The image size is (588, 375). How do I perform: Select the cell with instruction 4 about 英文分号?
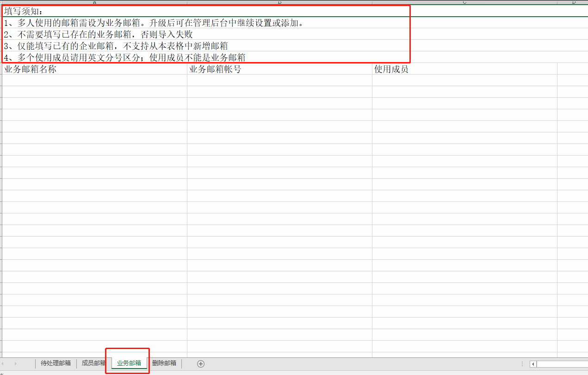[94, 57]
